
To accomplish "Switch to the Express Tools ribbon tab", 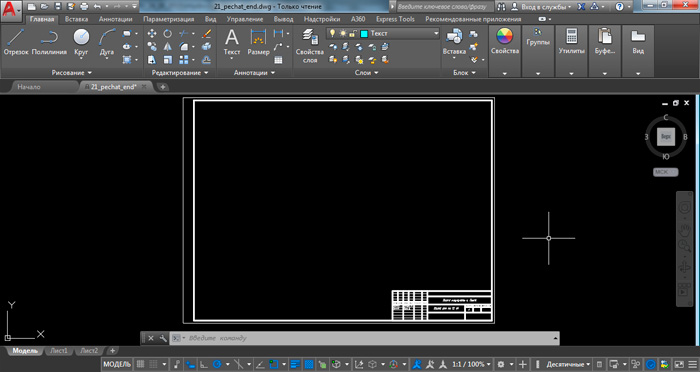I will [395, 19].
